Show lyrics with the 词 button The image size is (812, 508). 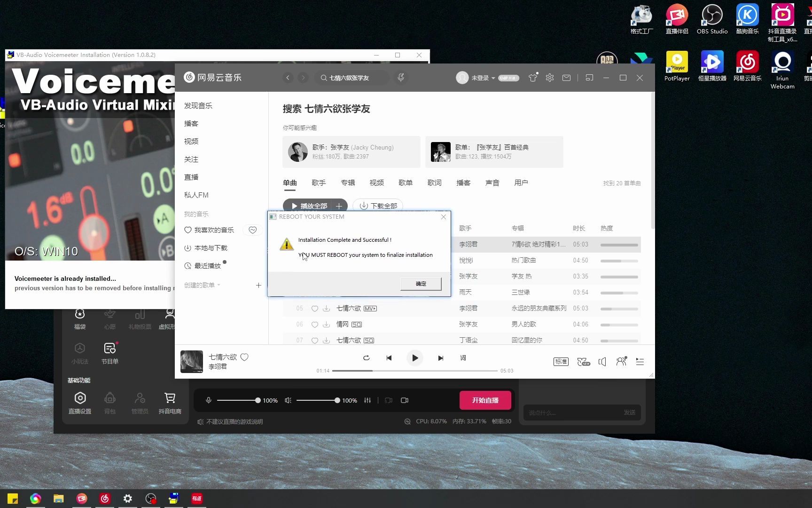463,358
